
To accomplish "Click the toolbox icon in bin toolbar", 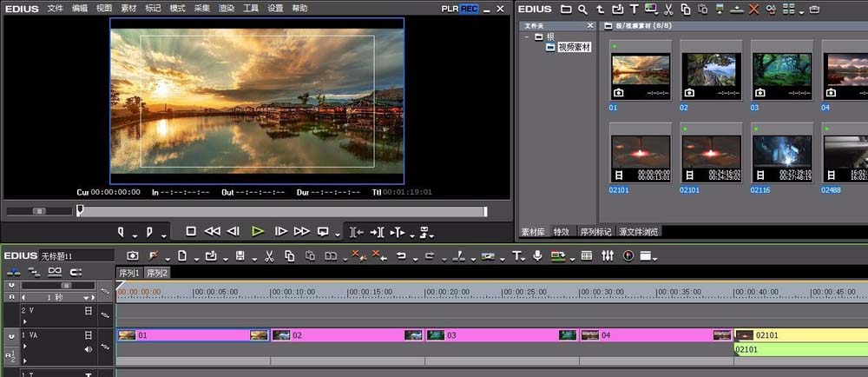I will pos(814,10).
